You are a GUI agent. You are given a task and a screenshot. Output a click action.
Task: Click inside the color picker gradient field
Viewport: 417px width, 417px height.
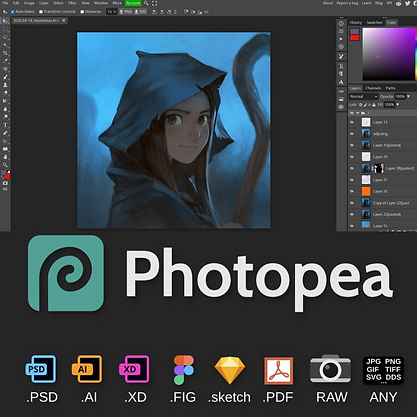click(388, 54)
